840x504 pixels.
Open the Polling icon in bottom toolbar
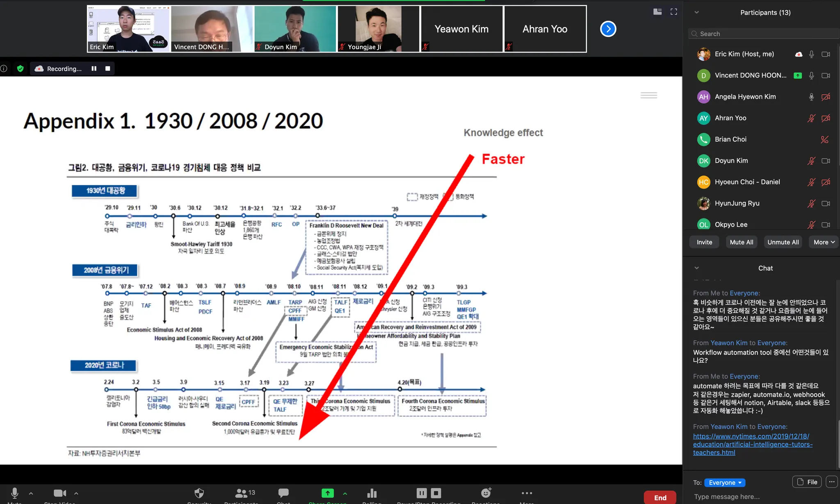point(372,493)
